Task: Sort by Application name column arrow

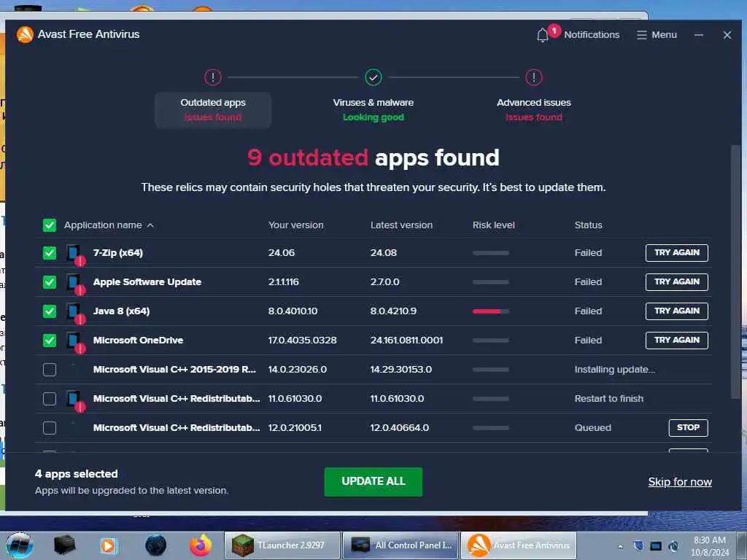Action: [150, 225]
